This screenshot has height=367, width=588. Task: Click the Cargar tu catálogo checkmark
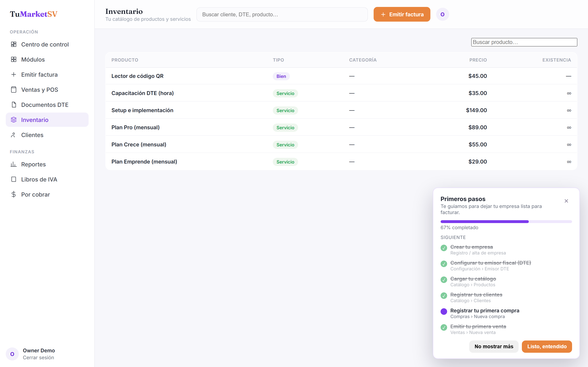pos(444,280)
